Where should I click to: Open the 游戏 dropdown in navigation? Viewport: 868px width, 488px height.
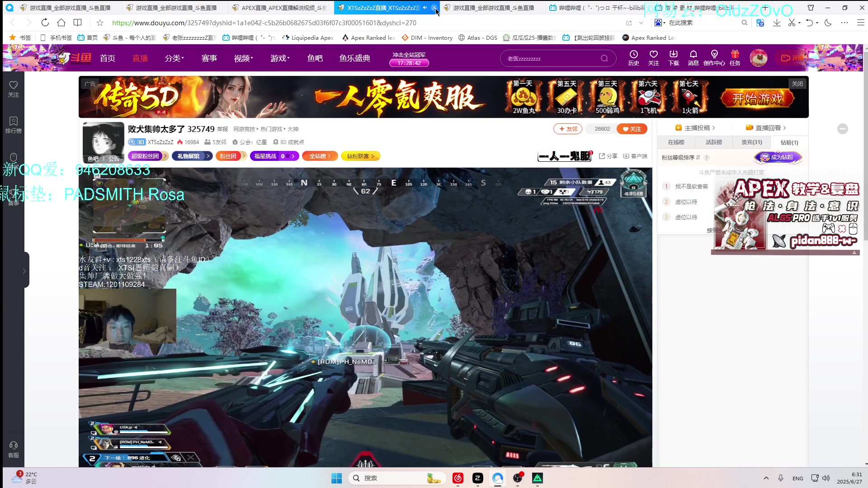pyautogui.click(x=280, y=58)
